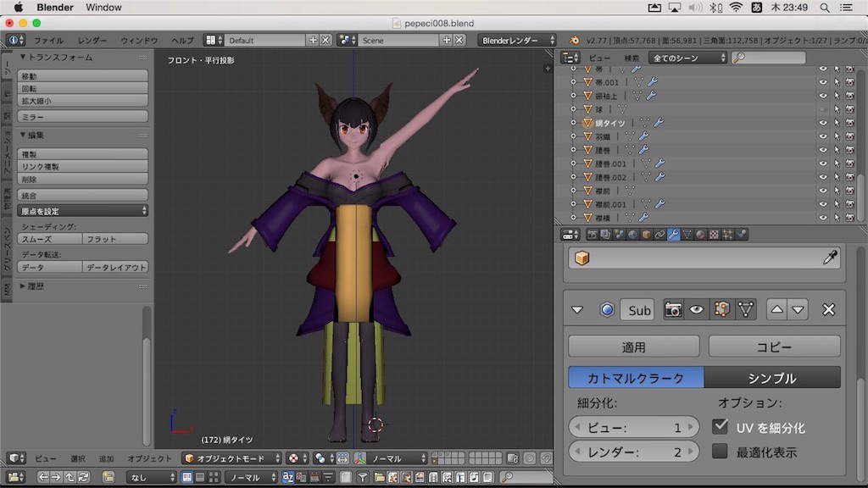Go to parent directory in file browser

(x=70, y=477)
